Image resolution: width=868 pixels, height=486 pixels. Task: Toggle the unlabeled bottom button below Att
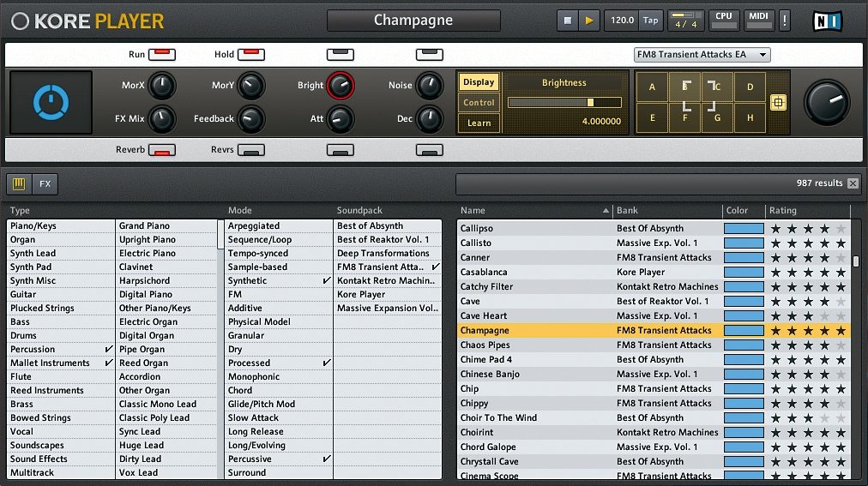coord(341,150)
